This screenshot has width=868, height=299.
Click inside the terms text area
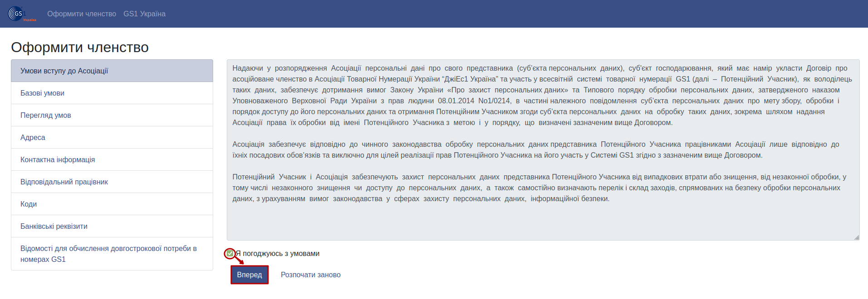(x=543, y=149)
